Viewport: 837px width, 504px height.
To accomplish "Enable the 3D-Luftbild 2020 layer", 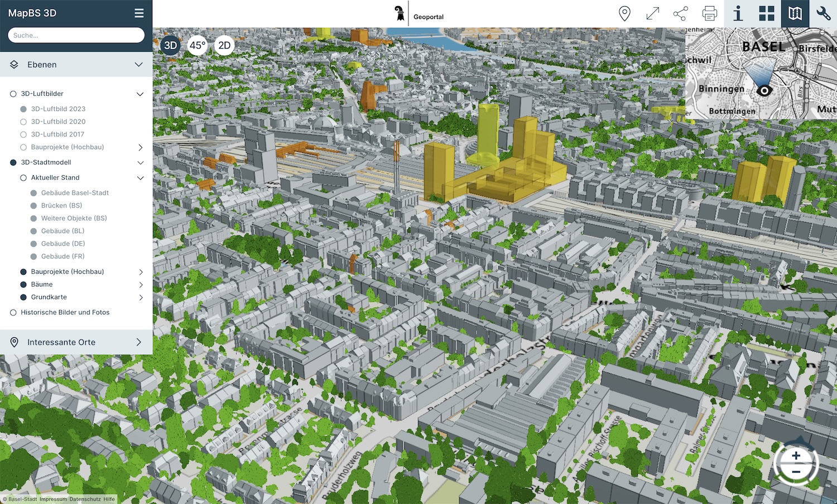I will [x=23, y=122].
